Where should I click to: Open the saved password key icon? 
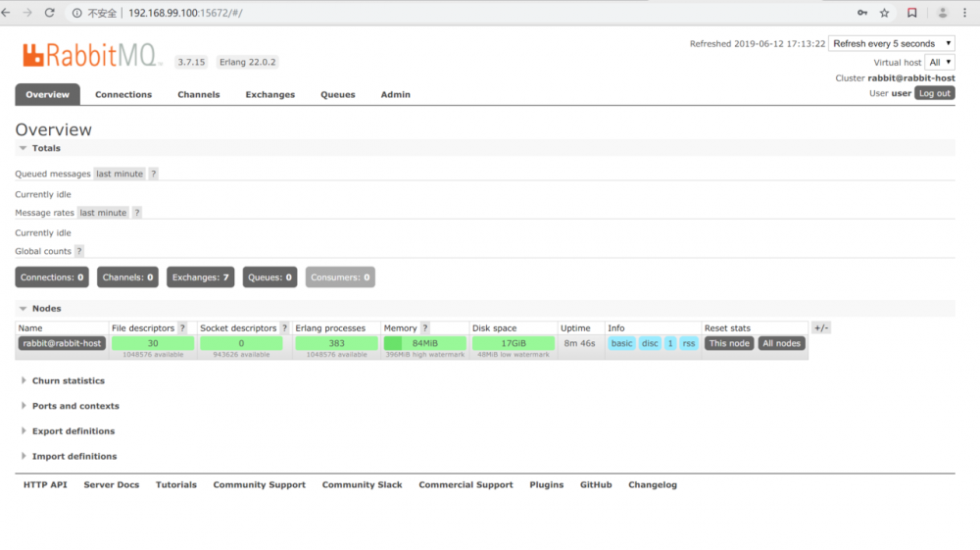click(x=861, y=13)
